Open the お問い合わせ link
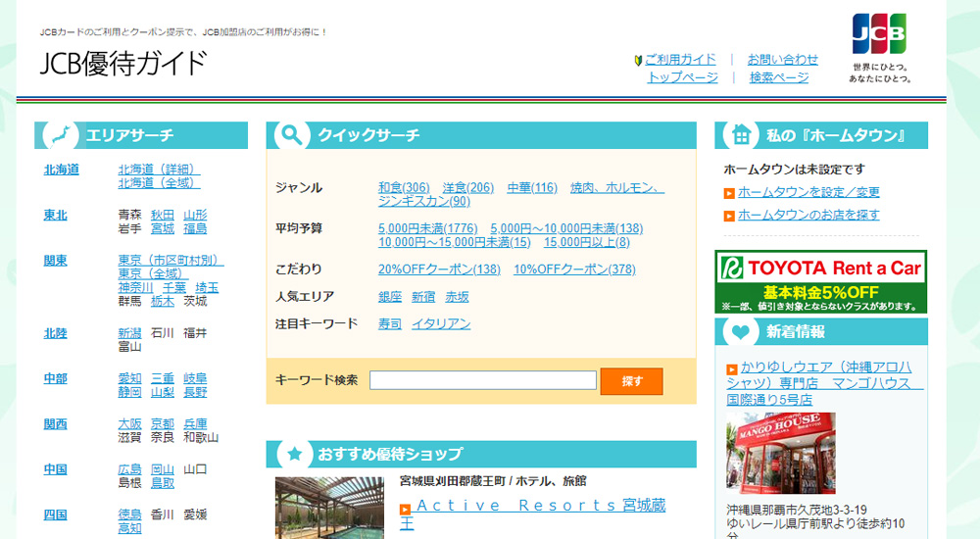 782,60
